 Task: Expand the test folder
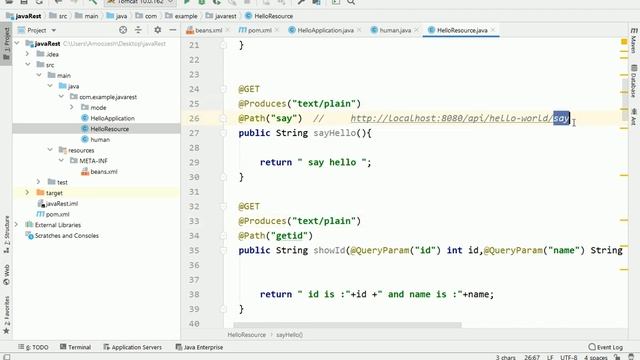(x=39, y=182)
